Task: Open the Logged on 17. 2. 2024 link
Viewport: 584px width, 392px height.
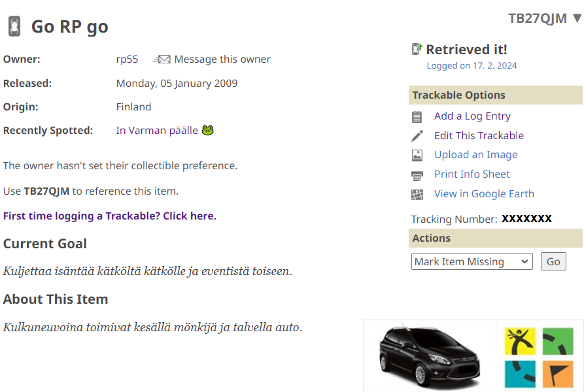Action: (472, 65)
